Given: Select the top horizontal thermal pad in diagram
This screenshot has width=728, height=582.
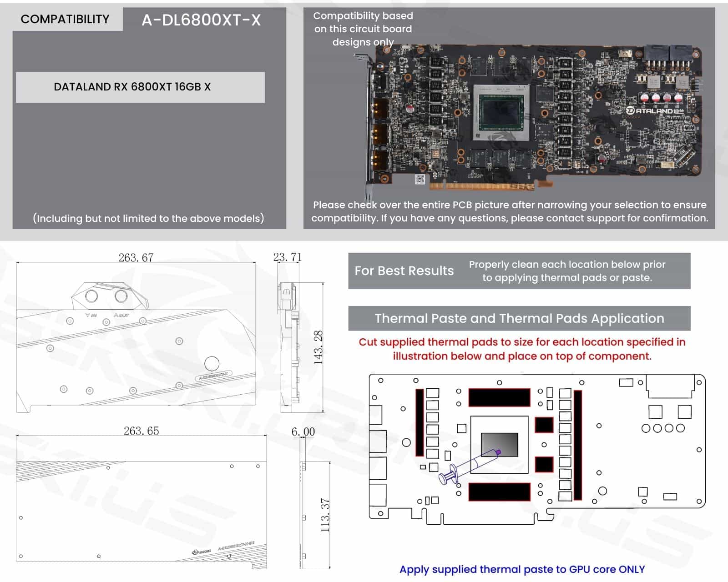Looking at the screenshot, I should [x=499, y=397].
